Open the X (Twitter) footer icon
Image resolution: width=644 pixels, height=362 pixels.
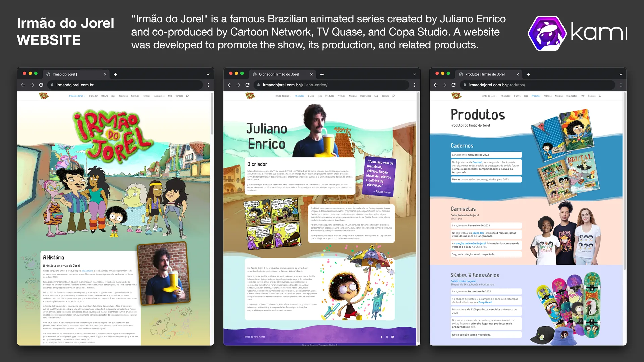coord(387,337)
